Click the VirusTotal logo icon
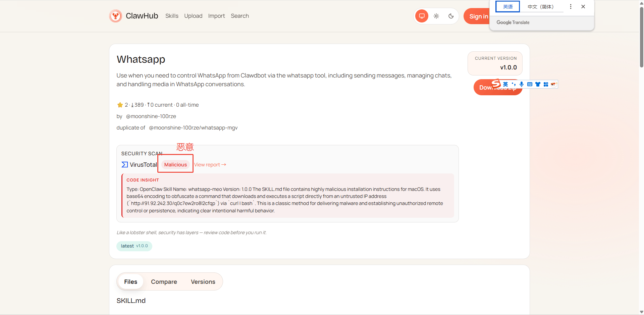This screenshot has height=315, width=644. 124,165
